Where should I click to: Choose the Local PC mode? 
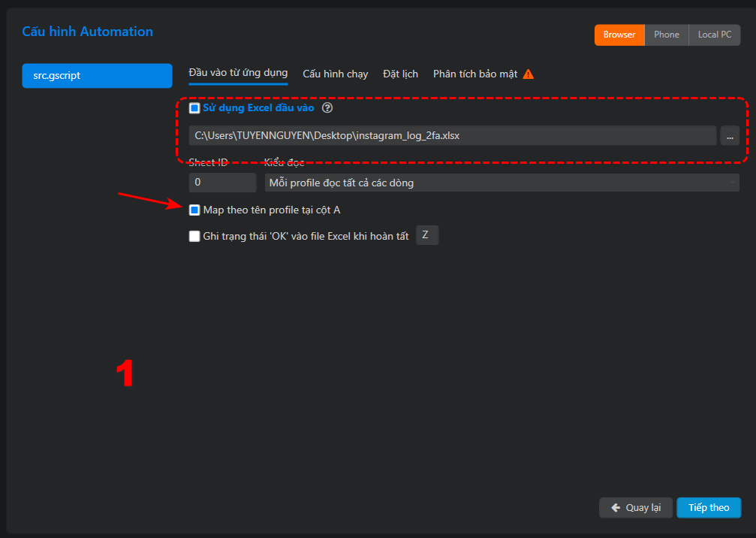[x=714, y=35]
